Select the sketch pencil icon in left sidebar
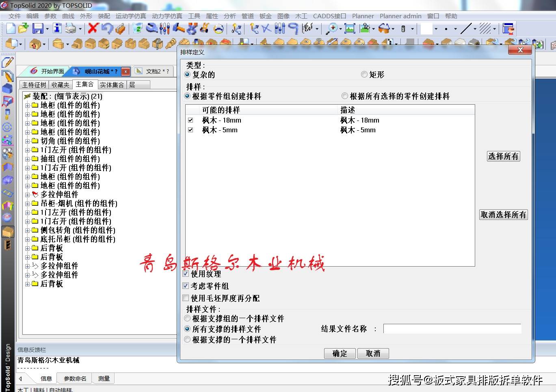The width and height of the screenshot is (556, 392). [x=8, y=62]
